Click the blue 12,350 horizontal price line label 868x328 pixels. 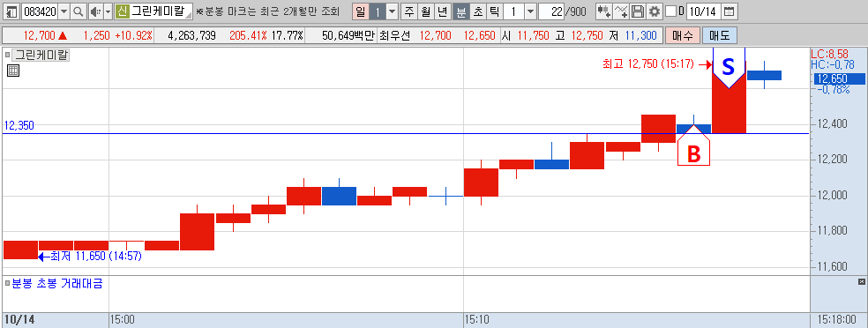point(19,125)
